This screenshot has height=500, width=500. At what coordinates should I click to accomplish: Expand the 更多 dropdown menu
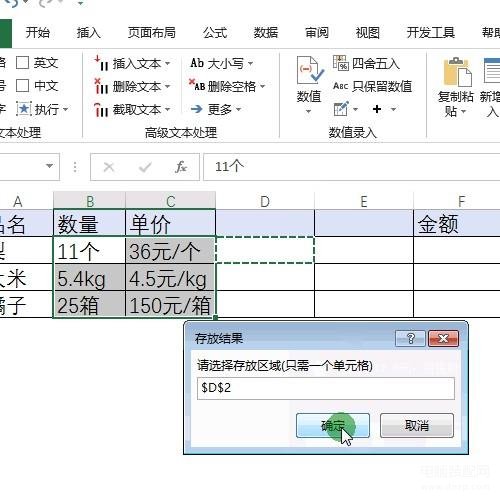tap(239, 109)
